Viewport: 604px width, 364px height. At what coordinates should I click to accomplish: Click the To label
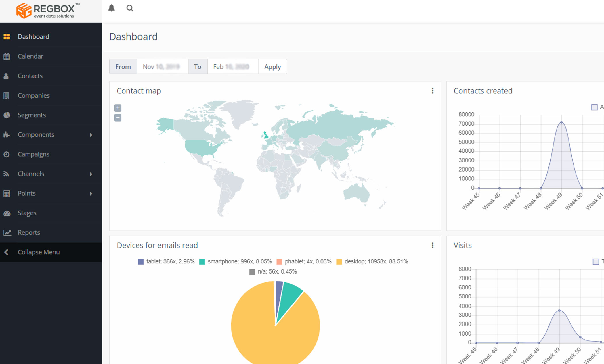[x=198, y=67]
